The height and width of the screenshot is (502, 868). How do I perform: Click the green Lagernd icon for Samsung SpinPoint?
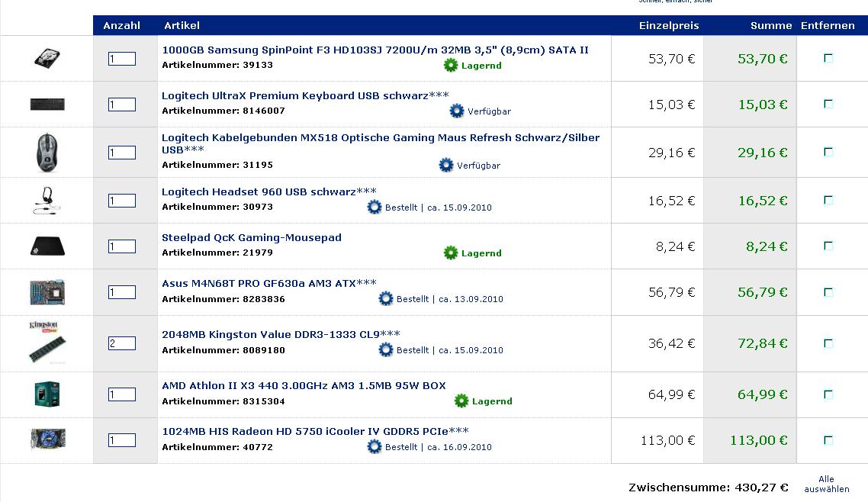point(451,66)
